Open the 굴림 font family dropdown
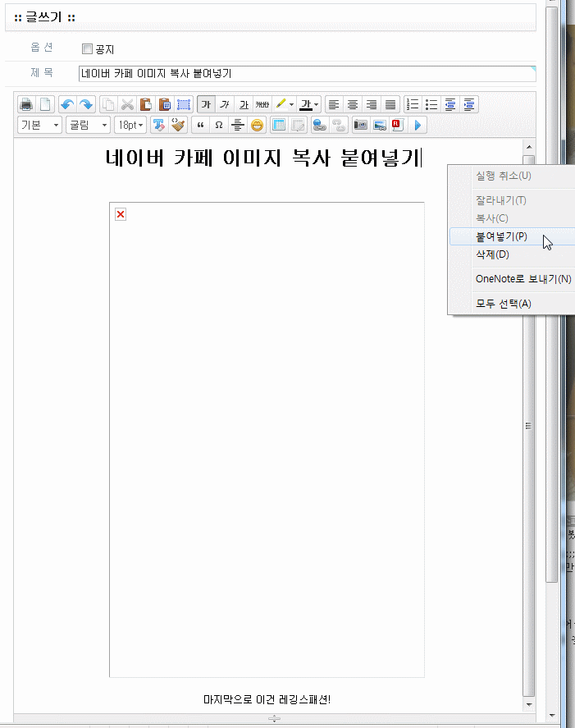Image resolution: width=575 pixels, height=728 pixels. coord(88,126)
